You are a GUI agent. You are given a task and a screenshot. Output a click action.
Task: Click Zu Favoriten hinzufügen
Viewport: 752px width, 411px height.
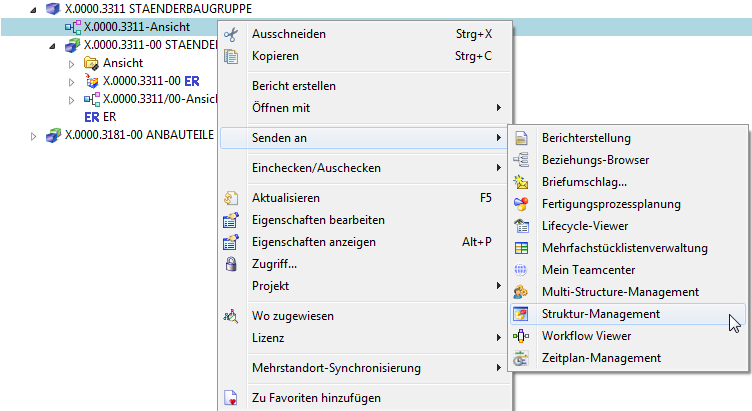click(x=315, y=398)
